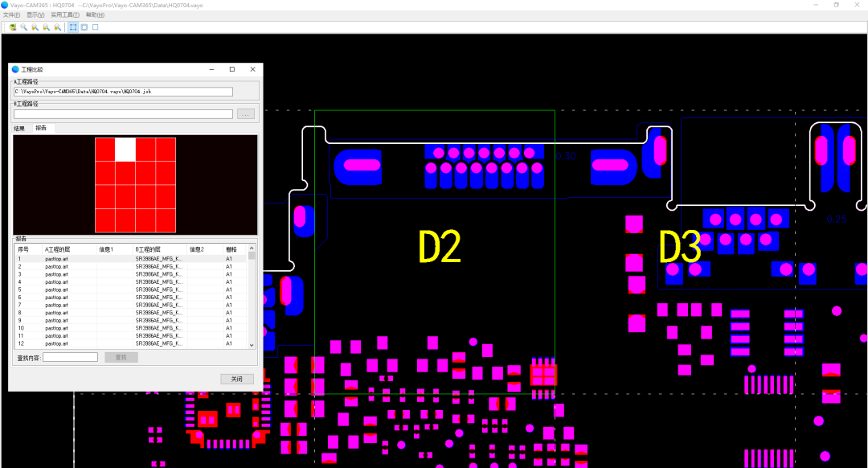Click inside the 查找内容 search field
The image size is (868, 468).
(x=70, y=357)
